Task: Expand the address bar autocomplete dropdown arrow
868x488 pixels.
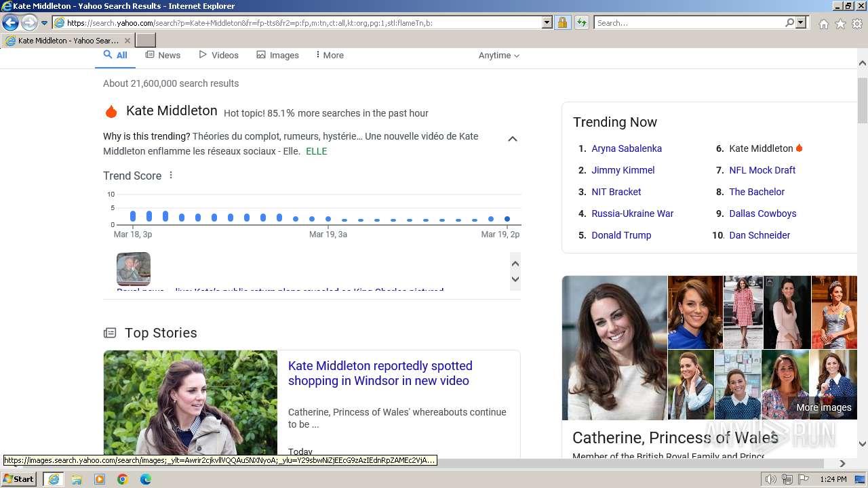Action: (547, 23)
